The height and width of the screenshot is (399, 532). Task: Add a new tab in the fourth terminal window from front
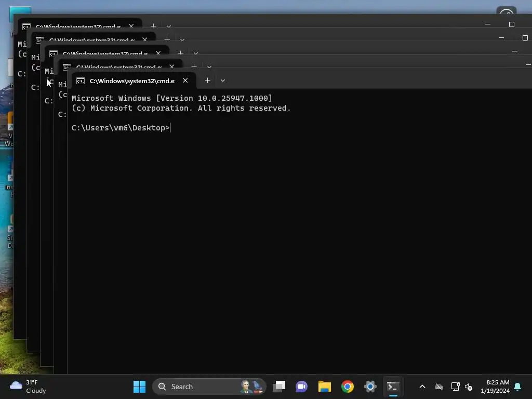167,39
